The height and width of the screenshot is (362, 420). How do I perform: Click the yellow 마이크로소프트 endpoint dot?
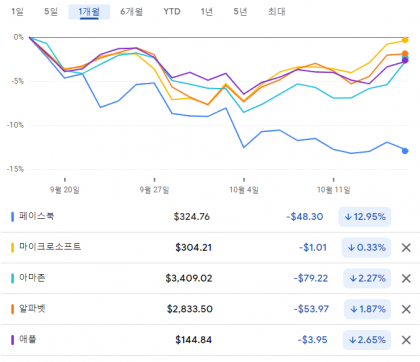[405, 40]
